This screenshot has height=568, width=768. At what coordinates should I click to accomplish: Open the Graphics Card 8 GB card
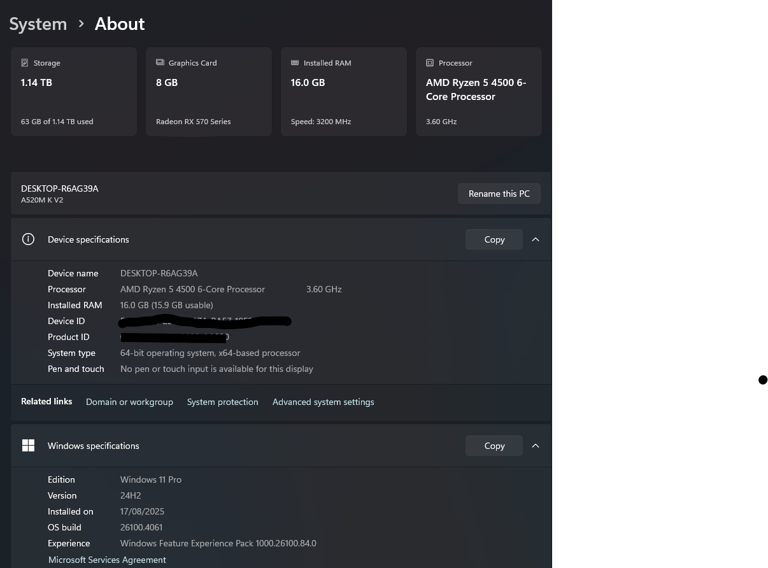209,92
